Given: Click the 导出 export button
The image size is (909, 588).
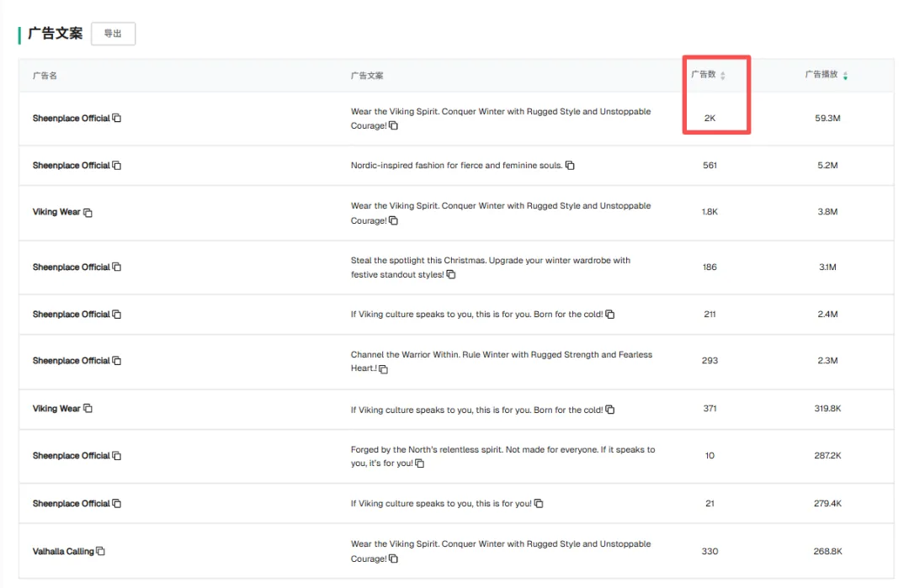Looking at the screenshot, I should pyautogui.click(x=113, y=34).
